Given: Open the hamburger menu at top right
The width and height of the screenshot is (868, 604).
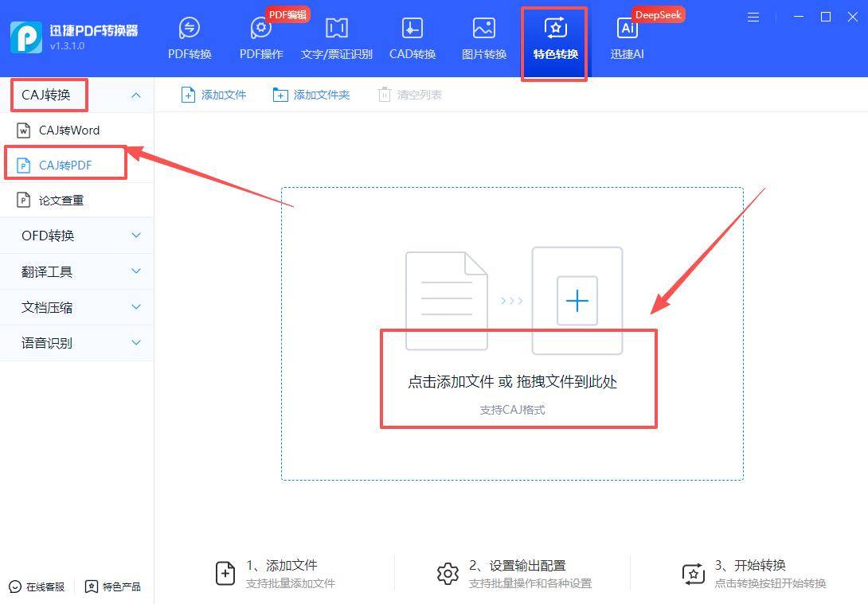Looking at the screenshot, I should (x=753, y=16).
